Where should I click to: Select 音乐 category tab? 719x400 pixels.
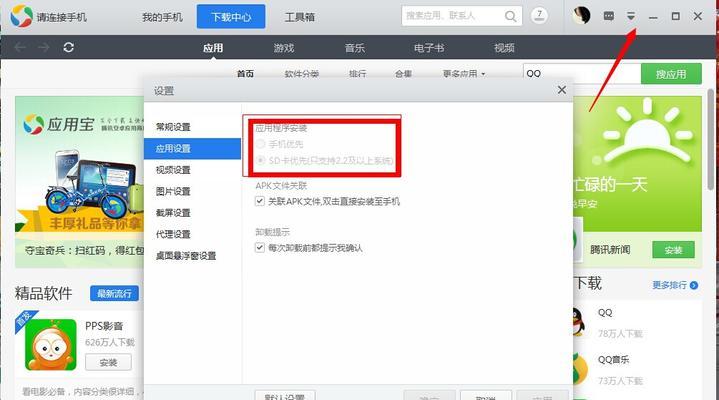(x=354, y=48)
